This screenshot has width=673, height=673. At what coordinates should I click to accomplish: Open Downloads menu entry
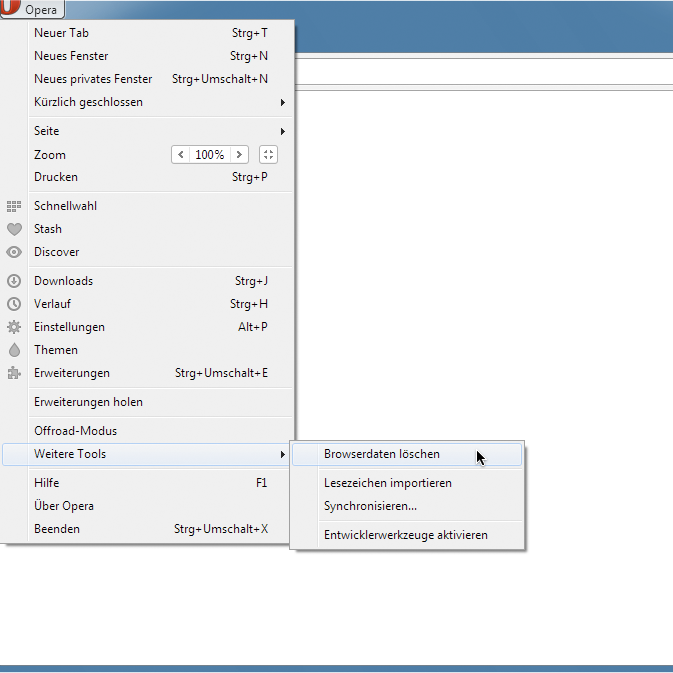(x=148, y=281)
